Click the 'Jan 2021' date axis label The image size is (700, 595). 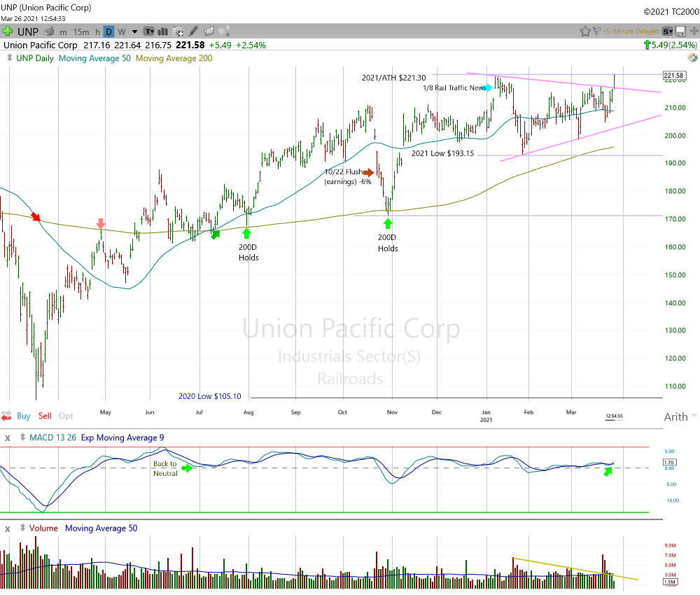tap(486, 416)
